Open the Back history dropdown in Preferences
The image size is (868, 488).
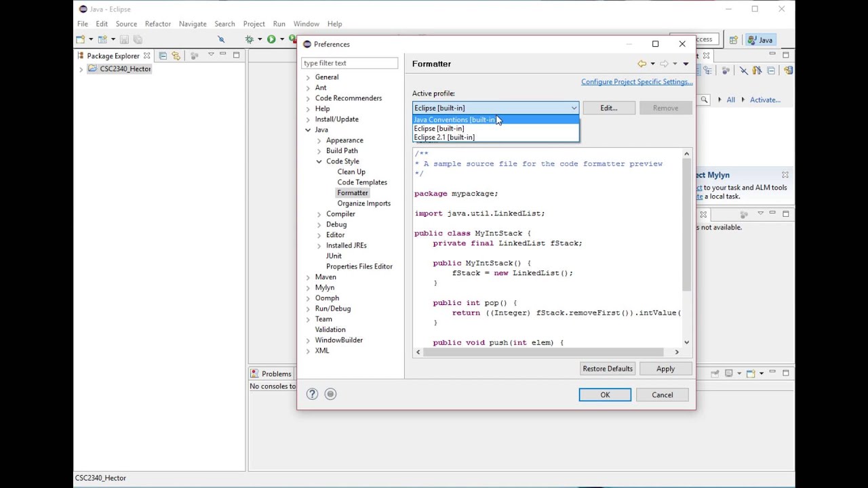[x=652, y=64]
